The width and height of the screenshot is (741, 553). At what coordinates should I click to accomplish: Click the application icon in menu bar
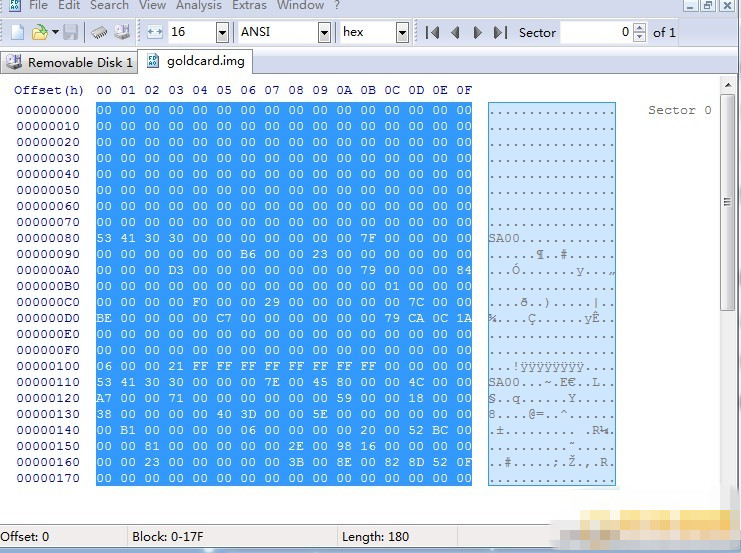(15, 5)
